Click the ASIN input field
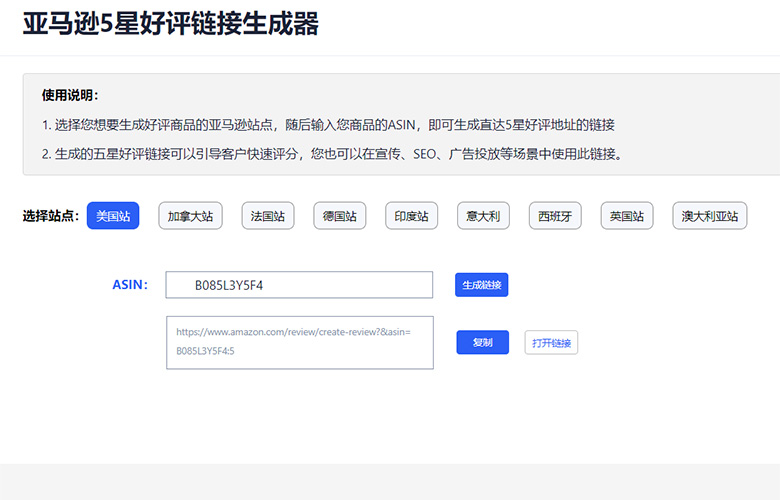 coord(299,285)
